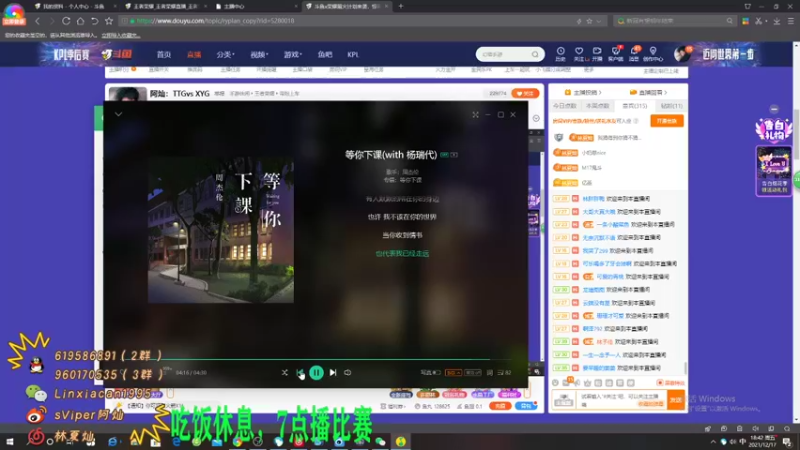Image resolution: width=800 pixels, height=450 pixels.
Task: Click the orange send button in the chat
Action: (x=676, y=400)
